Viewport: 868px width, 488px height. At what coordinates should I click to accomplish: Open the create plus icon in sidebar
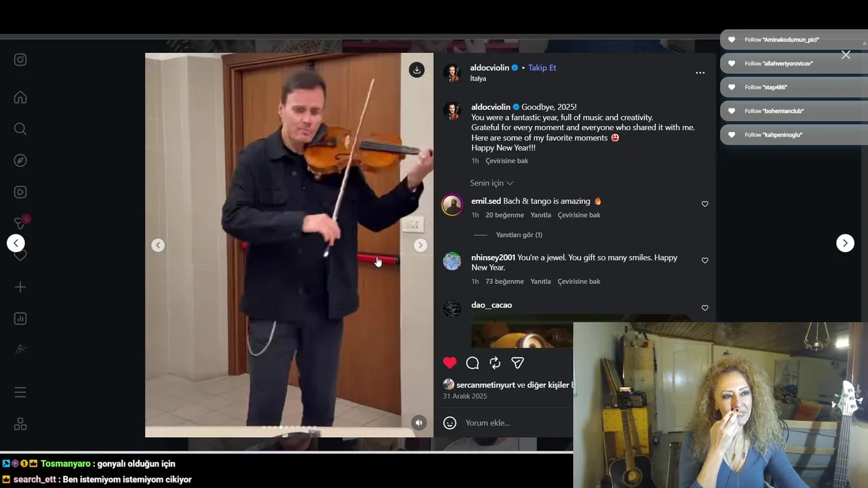click(x=20, y=287)
